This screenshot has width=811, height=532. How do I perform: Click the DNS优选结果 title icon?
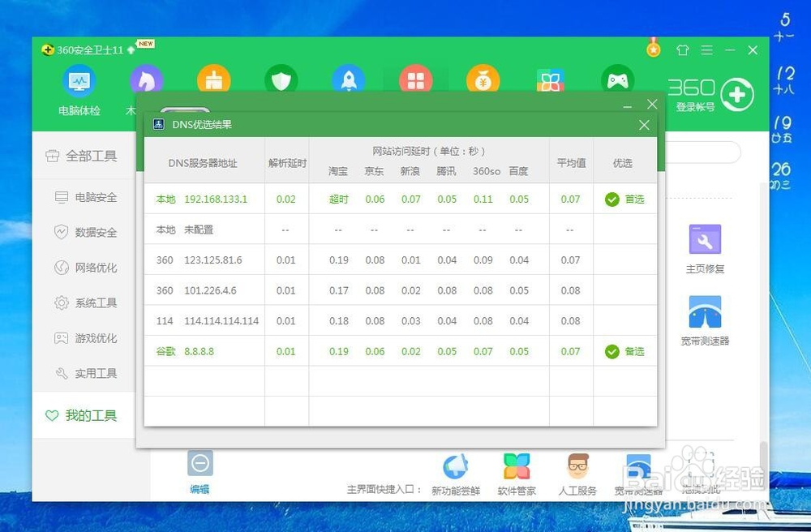pos(159,124)
